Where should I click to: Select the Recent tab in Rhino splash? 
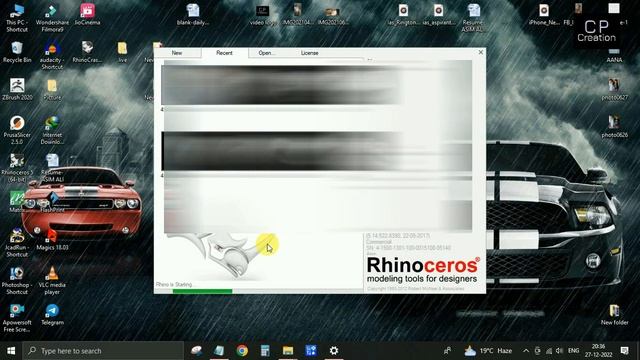(224, 53)
